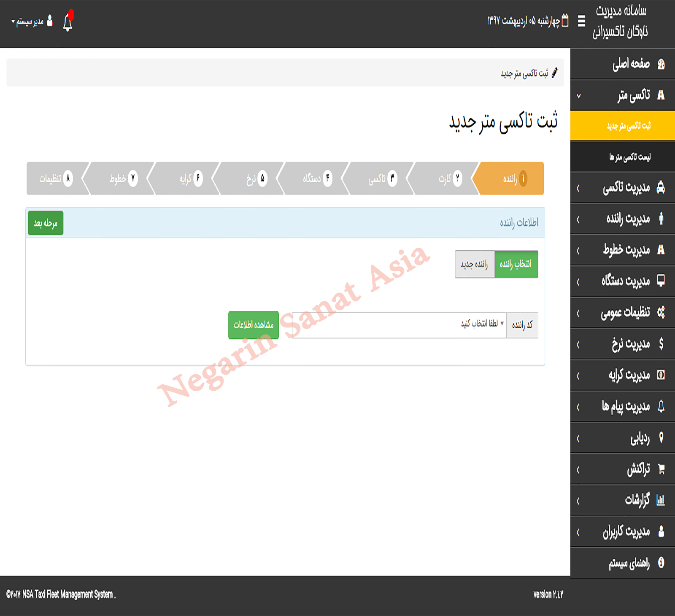675x616 pixels.
Task: Click the Version text in the footer
Action: point(548,594)
